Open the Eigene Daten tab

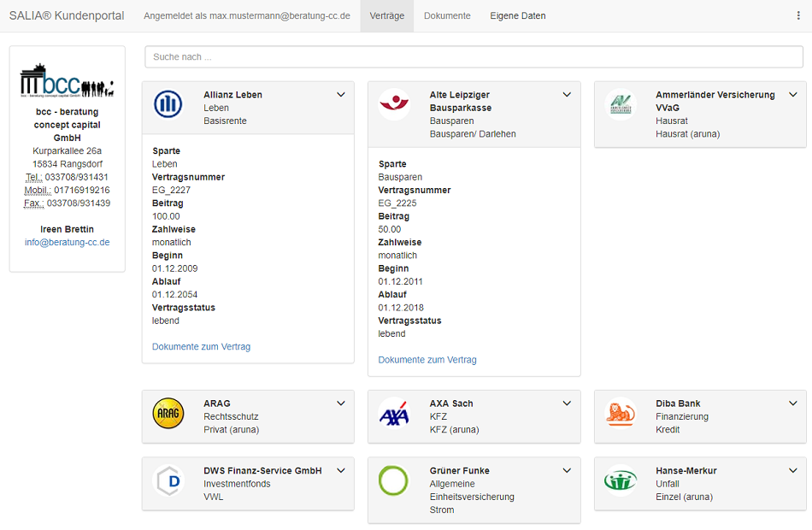click(x=518, y=15)
